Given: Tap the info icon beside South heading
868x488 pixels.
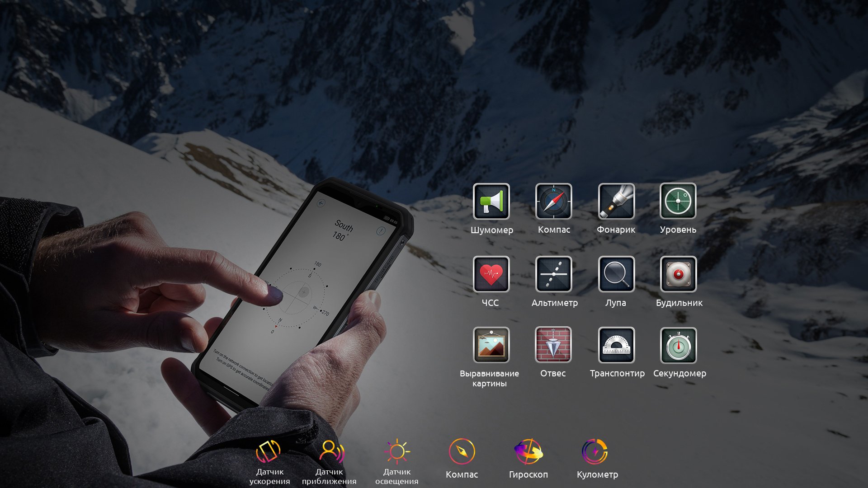Looking at the screenshot, I should (x=381, y=231).
